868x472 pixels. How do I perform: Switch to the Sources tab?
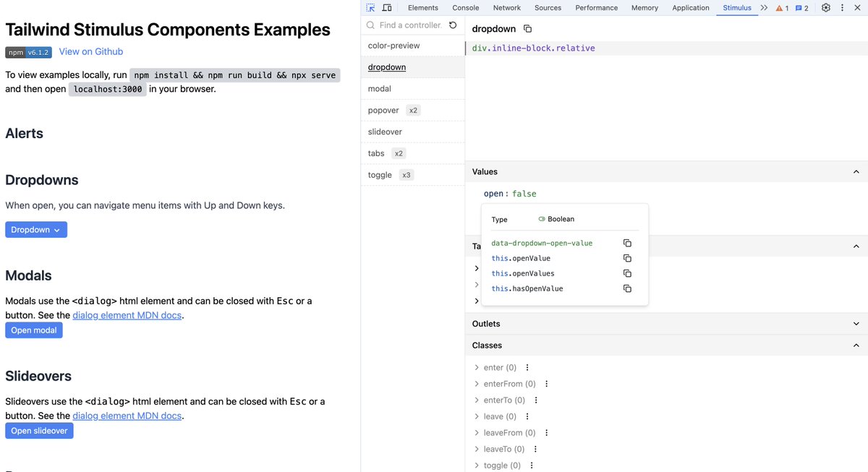pos(548,8)
